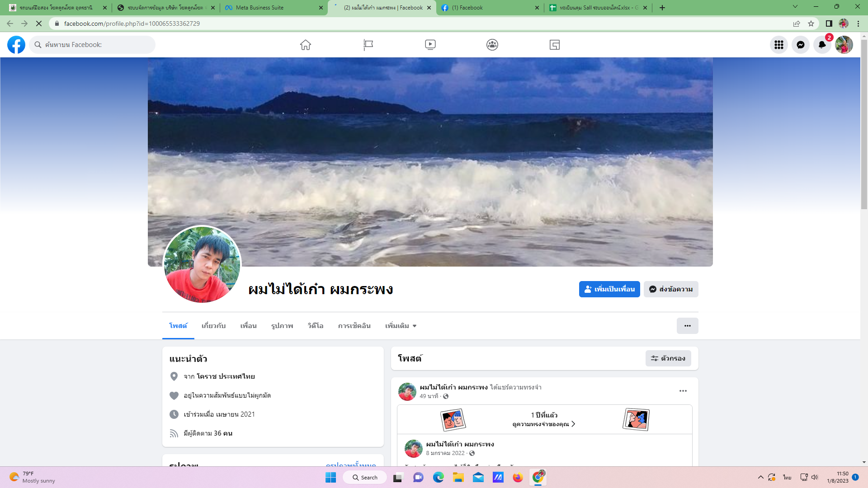The height and width of the screenshot is (488, 868).
Task: Open the nine-dot Facebook menu
Action: [778, 45]
